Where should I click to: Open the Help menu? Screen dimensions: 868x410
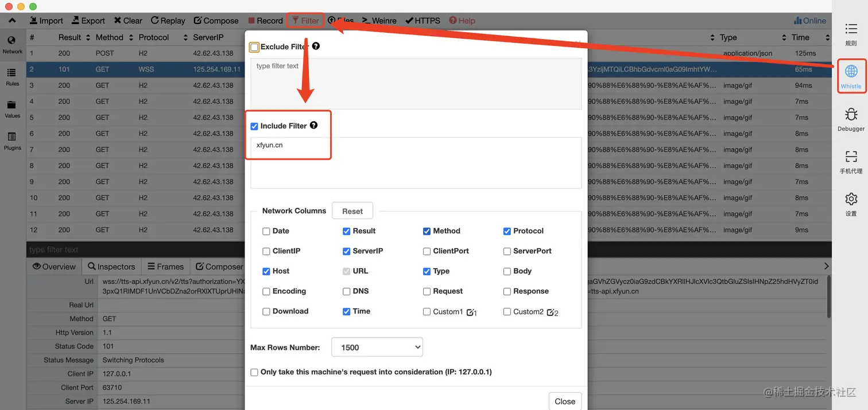coord(462,21)
